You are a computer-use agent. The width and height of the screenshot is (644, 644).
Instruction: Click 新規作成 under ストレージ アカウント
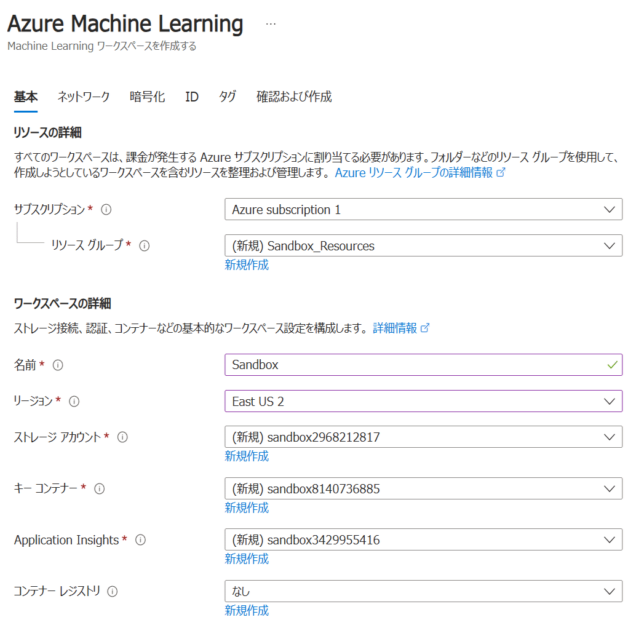[247, 456]
